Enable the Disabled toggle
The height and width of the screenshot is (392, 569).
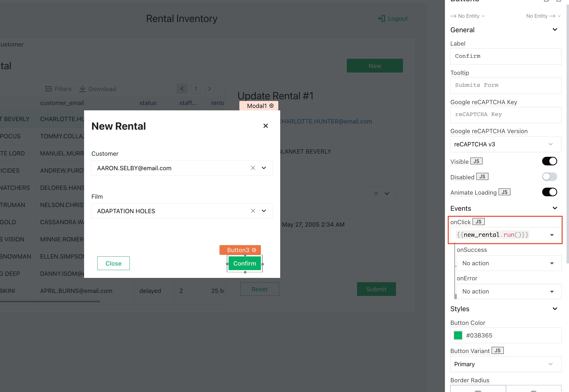pos(549,177)
